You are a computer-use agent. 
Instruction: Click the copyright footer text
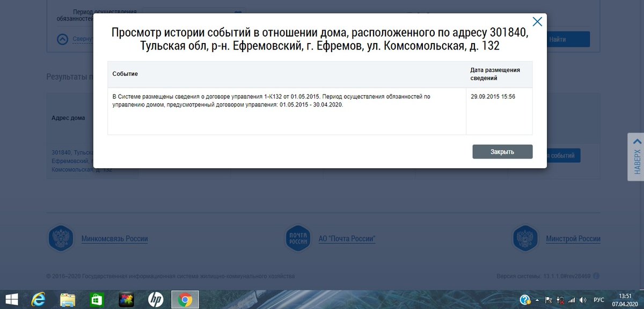tap(170, 276)
